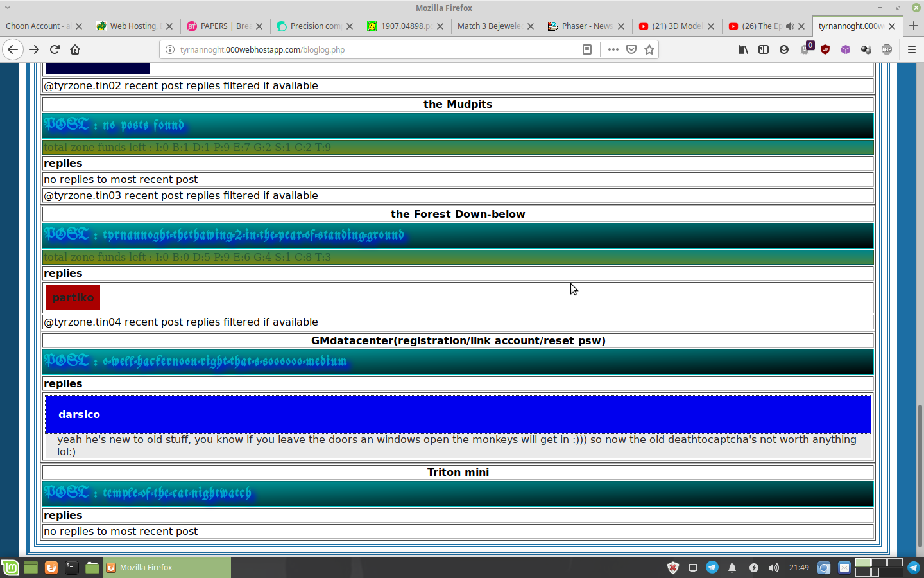
Task: Show the desktop from the taskbar
Action: pos(31,568)
